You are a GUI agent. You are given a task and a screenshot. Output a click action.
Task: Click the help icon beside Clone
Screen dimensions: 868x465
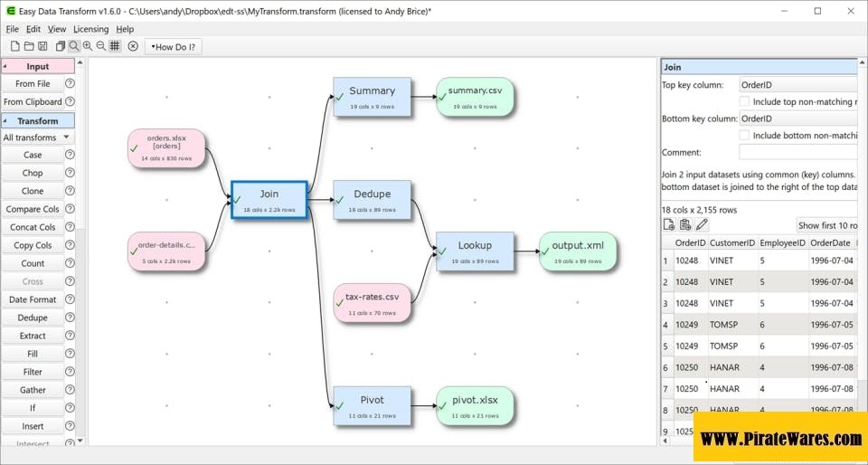[70, 191]
